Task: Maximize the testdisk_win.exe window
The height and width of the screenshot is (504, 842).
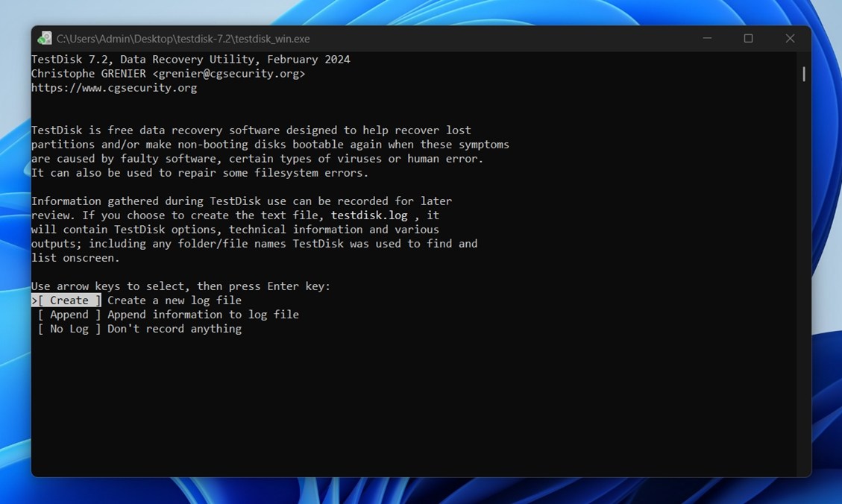Action: click(748, 39)
